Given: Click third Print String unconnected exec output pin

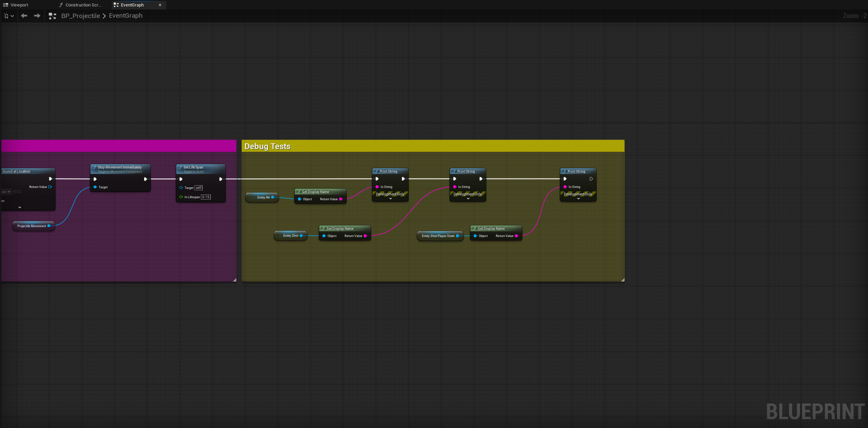Looking at the screenshot, I should 591,179.
